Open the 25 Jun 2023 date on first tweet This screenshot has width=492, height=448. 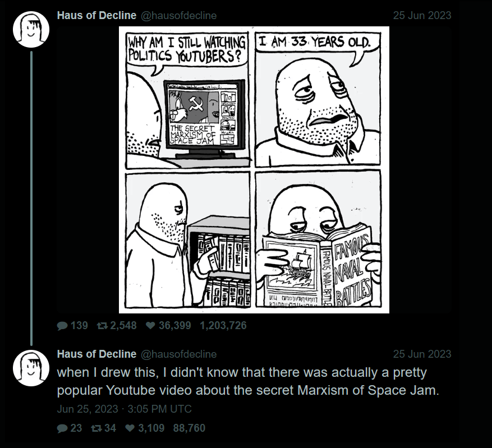pyautogui.click(x=422, y=15)
